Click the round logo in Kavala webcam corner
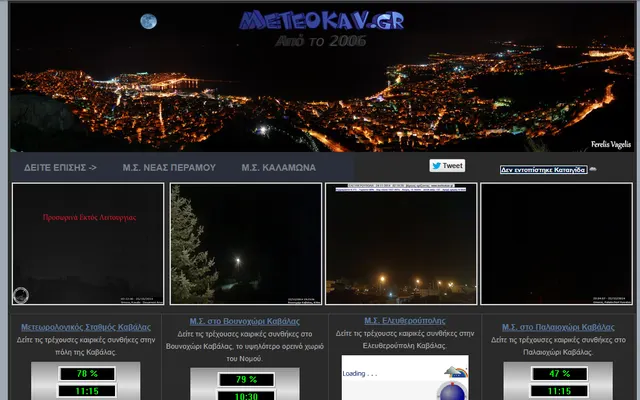This screenshot has height=400, width=640. point(21,295)
